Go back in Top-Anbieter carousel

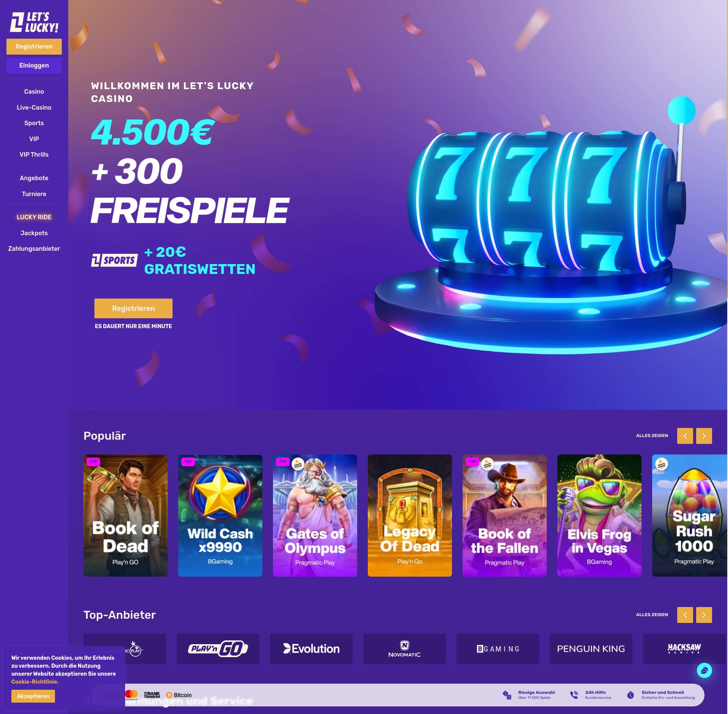click(685, 615)
